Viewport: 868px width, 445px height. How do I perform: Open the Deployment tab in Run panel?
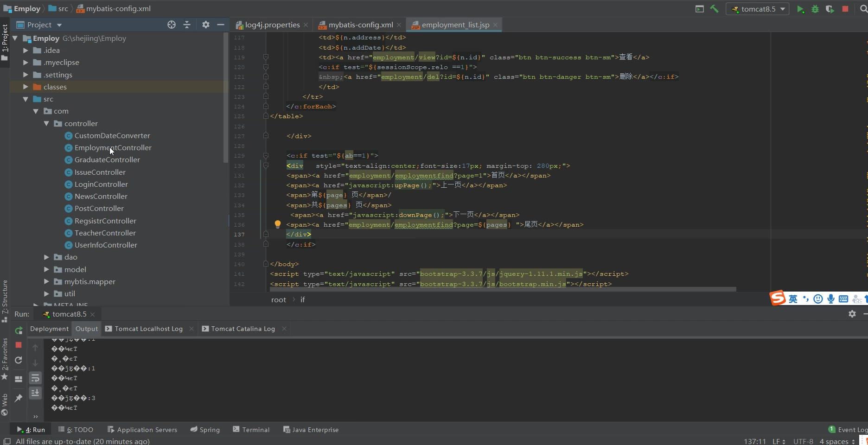tap(49, 329)
